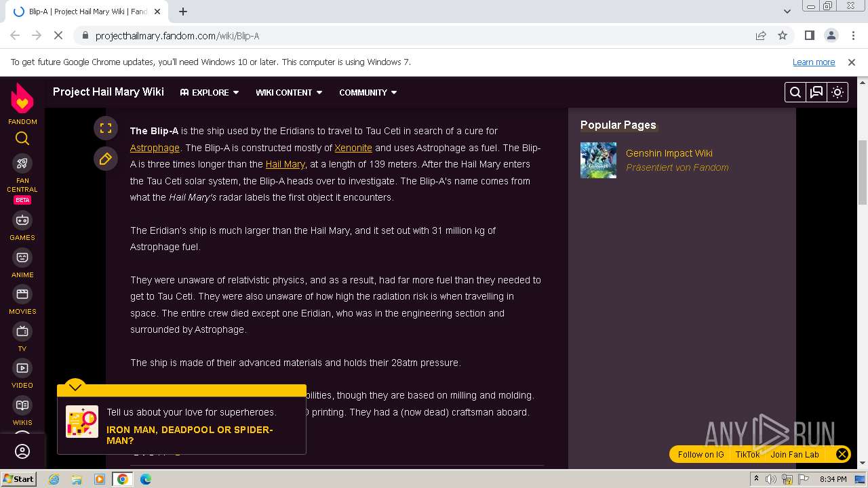Open Project Hail Mary Wiki home title
The width and height of the screenshot is (868, 488).
108,91
